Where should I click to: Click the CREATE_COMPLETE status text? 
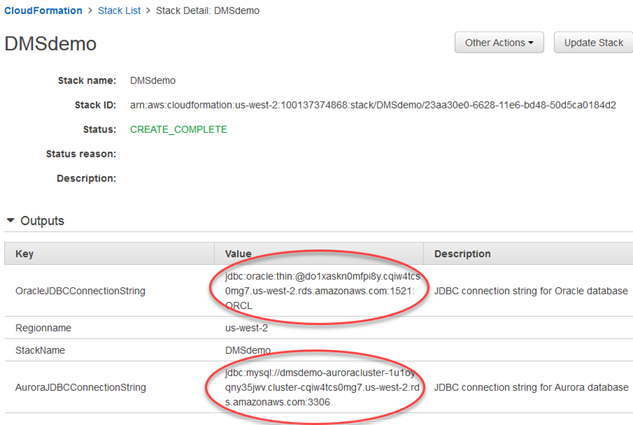(178, 129)
